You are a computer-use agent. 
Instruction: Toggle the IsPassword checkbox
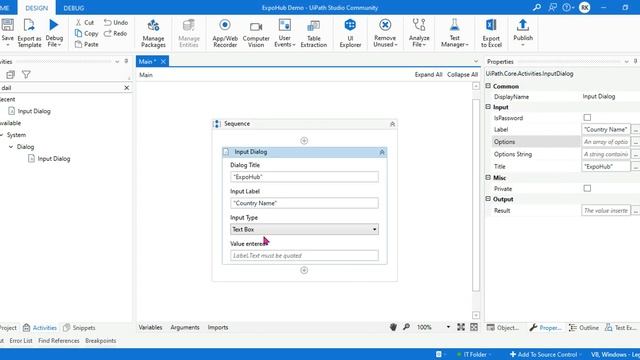(x=587, y=118)
